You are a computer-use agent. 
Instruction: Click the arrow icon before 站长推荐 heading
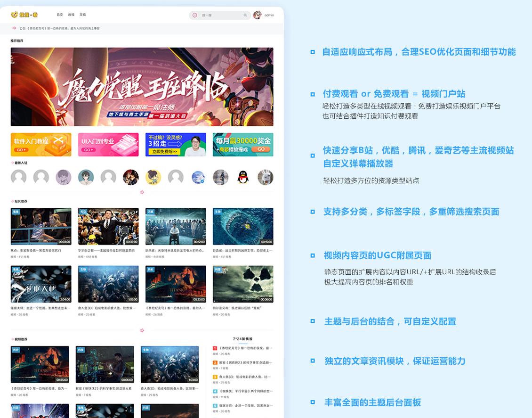tap(13, 200)
